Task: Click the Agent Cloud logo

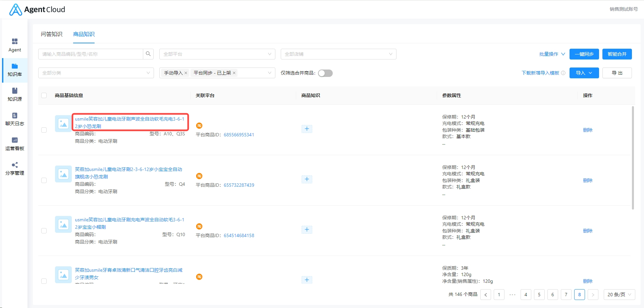Action: (x=37, y=9)
